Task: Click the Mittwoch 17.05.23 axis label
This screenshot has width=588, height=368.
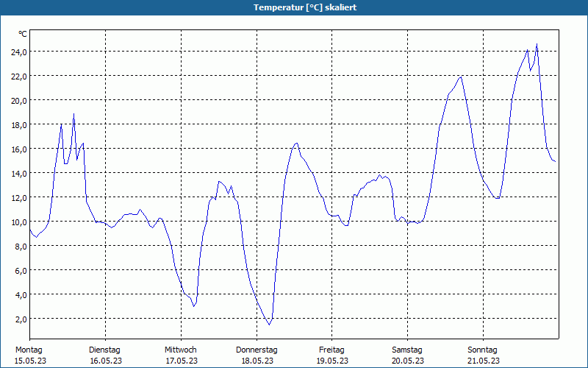Action: (181, 355)
